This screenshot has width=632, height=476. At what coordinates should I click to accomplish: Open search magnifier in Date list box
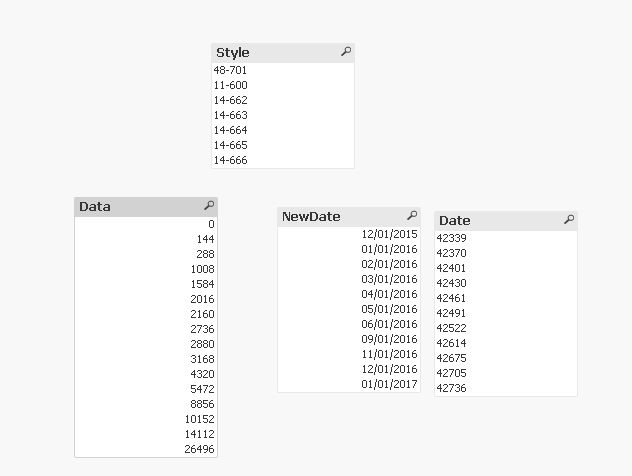[x=569, y=220]
